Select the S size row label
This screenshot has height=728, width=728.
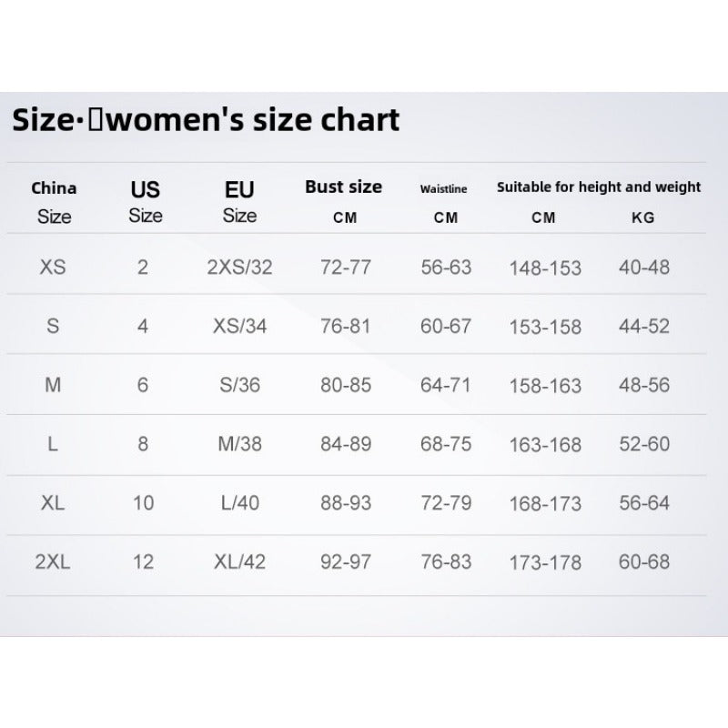tap(53, 326)
